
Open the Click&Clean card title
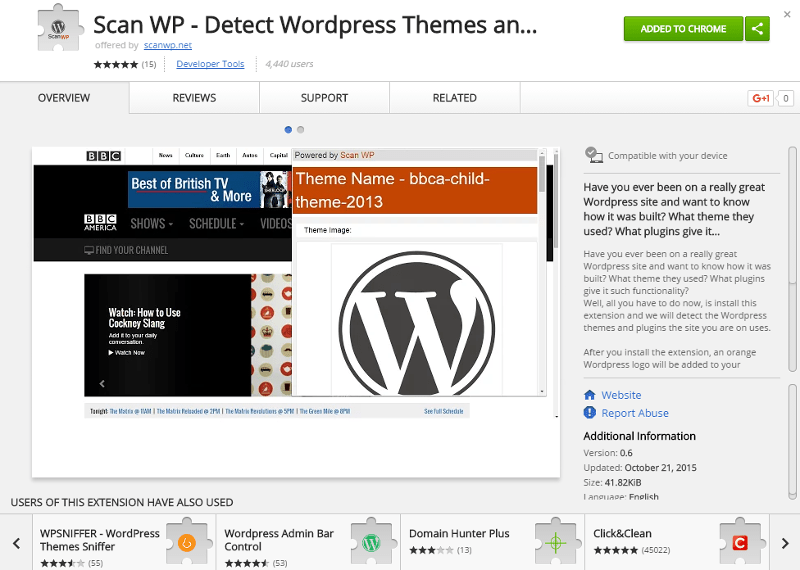(x=622, y=533)
